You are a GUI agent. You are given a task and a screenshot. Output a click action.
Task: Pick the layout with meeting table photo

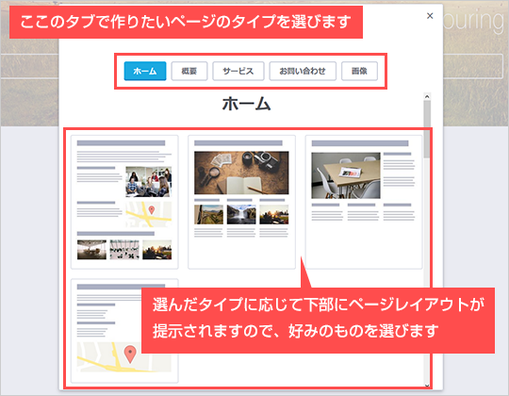click(364, 202)
